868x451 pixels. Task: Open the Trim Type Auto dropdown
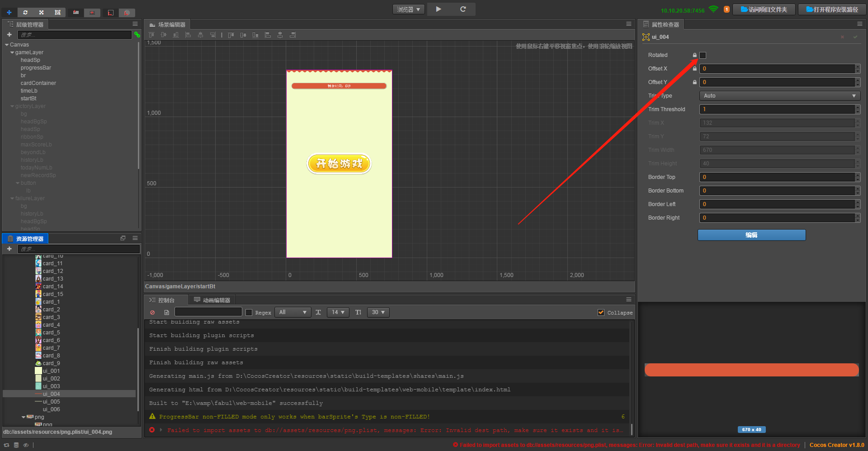click(779, 96)
